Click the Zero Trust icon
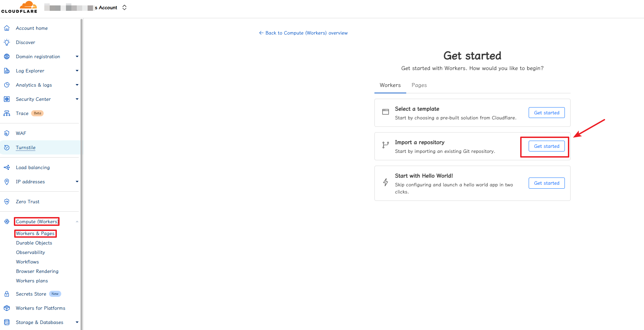The width and height of the screenshot is (644, 330). click(7, 202)
